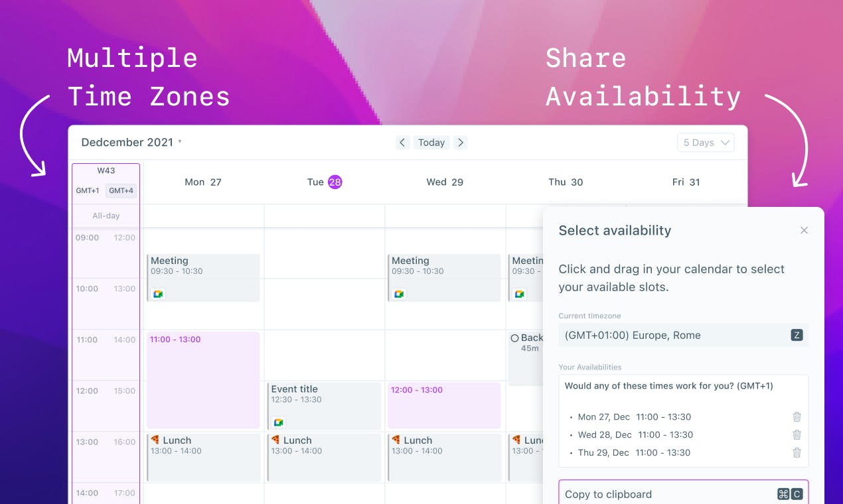
Task: Click the Z timezone shortcut badge
Action: click(797, 335)
